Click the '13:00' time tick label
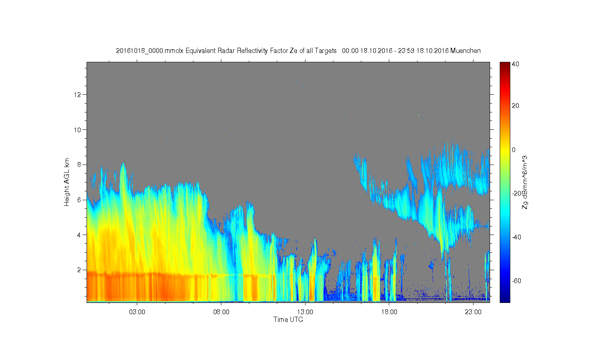 (305, 312)
